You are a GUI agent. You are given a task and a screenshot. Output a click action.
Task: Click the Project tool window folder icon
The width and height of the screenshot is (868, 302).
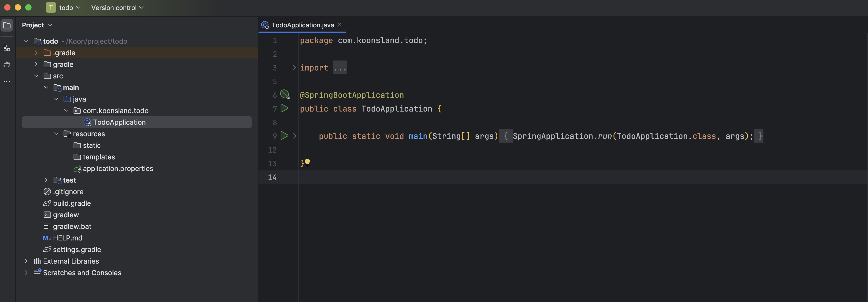click(x=7, y=25)
